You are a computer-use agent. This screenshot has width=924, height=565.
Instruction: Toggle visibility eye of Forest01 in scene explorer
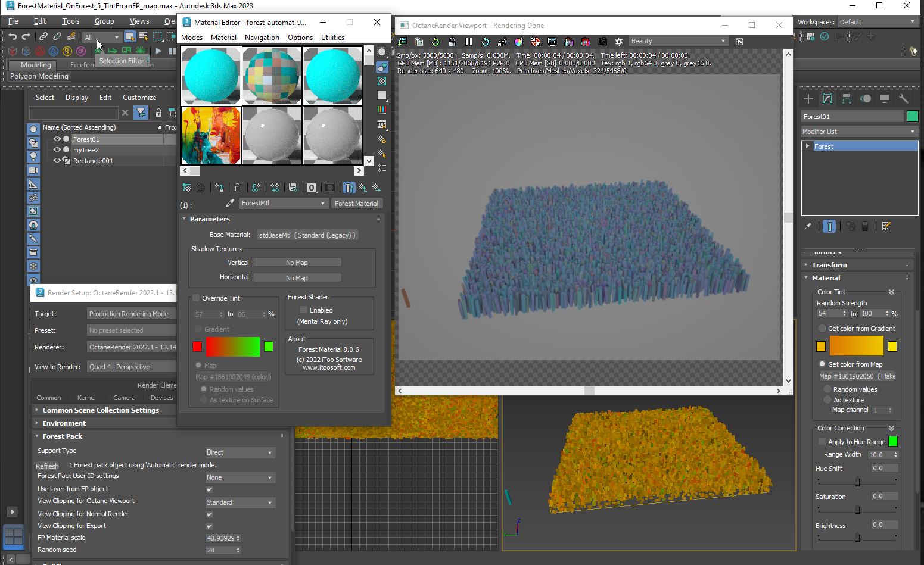[57, 139]
